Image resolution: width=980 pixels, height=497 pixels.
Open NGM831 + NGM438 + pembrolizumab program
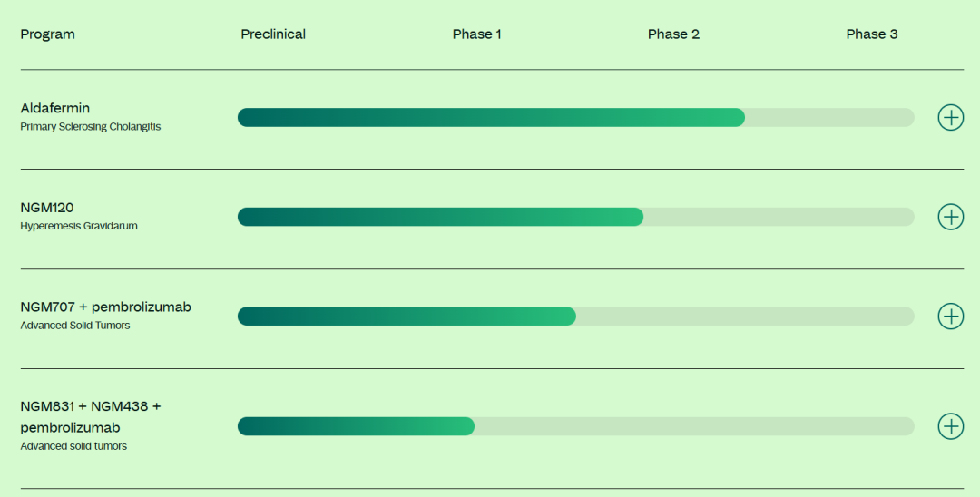(91, 416)
